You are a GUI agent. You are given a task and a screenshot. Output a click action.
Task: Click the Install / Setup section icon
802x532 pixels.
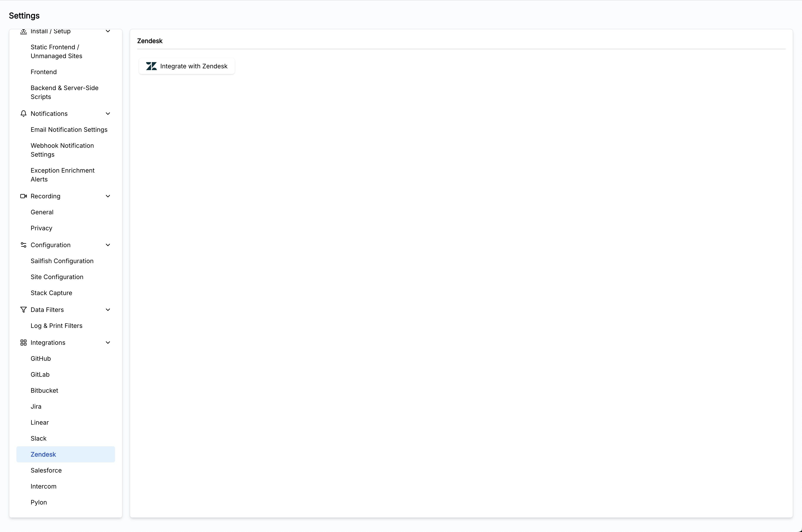pos(24,31)
